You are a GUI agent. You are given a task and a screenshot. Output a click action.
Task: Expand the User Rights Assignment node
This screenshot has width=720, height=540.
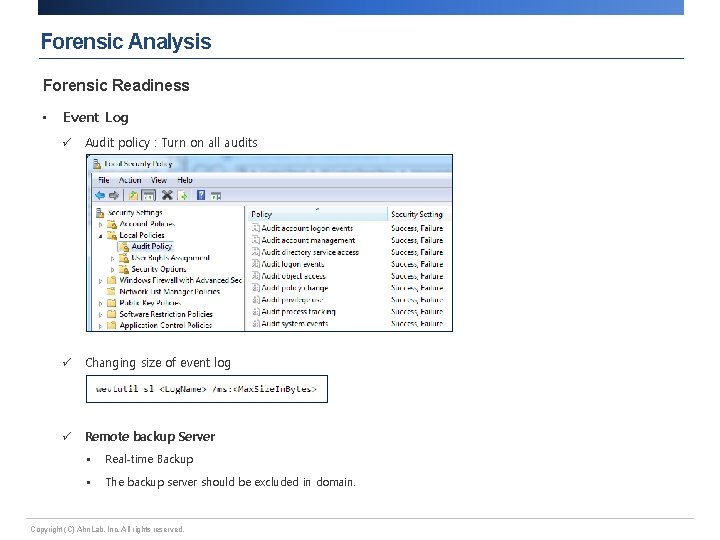click(112, 259)
